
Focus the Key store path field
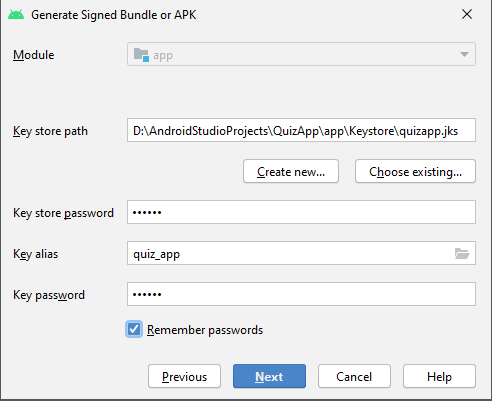301,130
